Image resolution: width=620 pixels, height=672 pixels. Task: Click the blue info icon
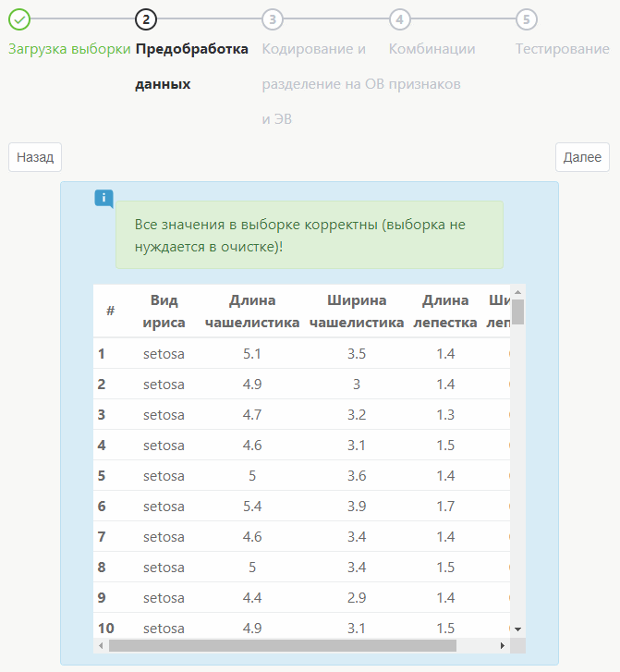(x=104, y=199)
